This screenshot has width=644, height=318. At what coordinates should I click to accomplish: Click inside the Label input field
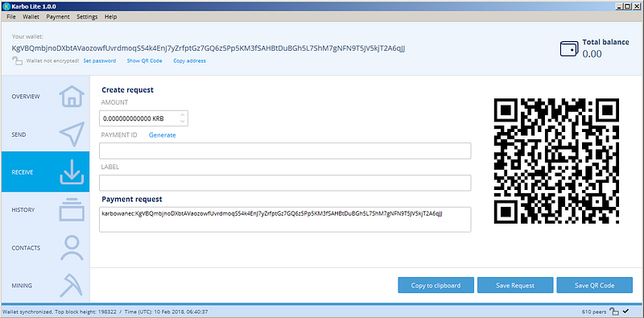[x=285, y=183]
